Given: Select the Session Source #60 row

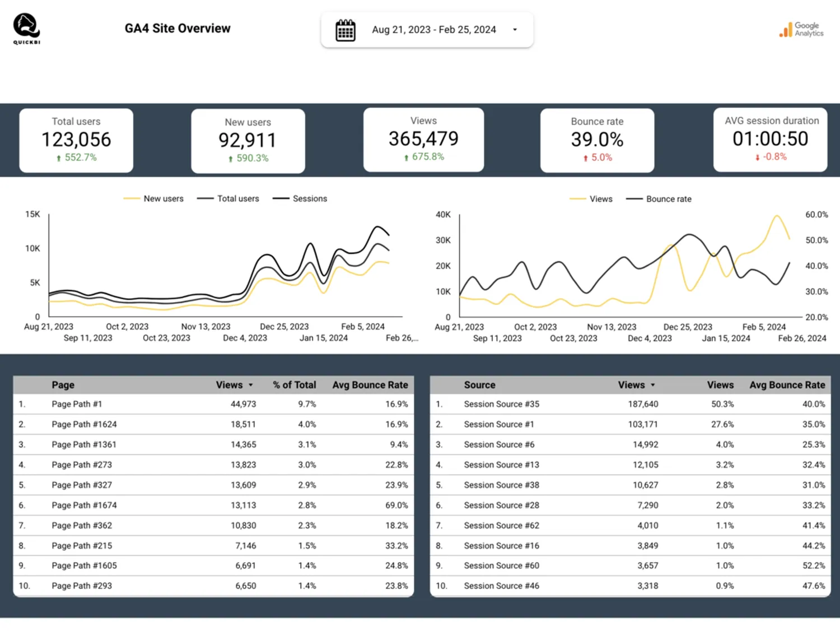Looking at the screenshot, I should click(x=631, y=565).
